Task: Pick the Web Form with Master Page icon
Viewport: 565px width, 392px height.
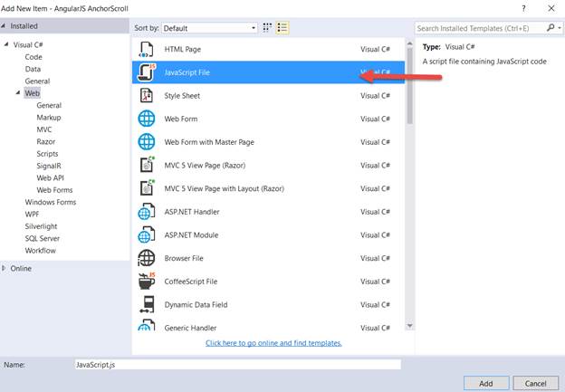Action: click(147, 142)
